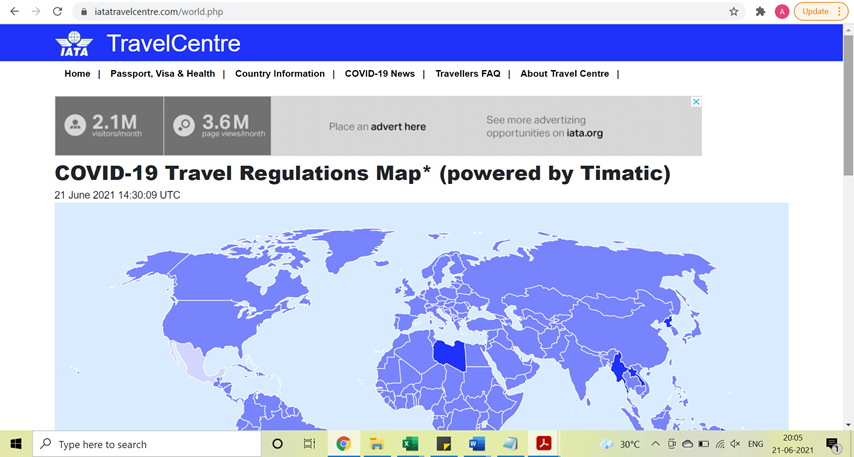The image size is (854, 457).
Task: Click the battery tray icon
Action: tap(704, 444)
